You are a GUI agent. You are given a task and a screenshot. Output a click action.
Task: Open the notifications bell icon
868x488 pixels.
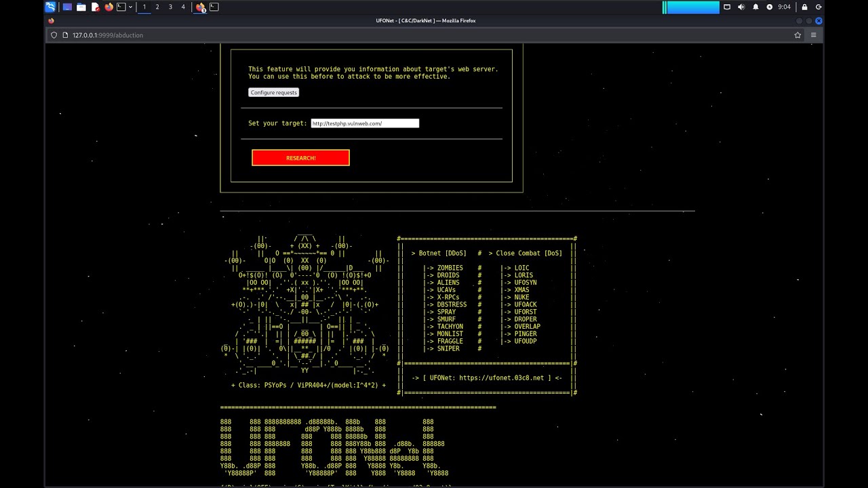(x=755, y=7)
